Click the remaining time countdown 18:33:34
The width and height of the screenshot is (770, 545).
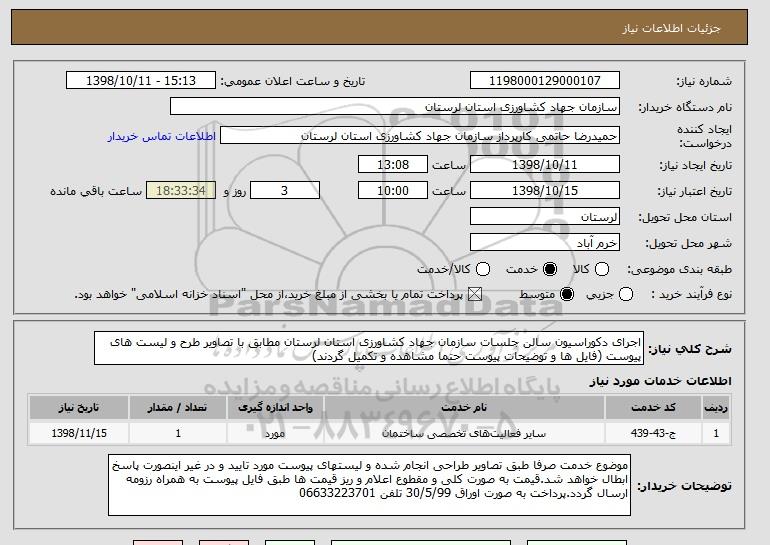click(x=181, y=191)
